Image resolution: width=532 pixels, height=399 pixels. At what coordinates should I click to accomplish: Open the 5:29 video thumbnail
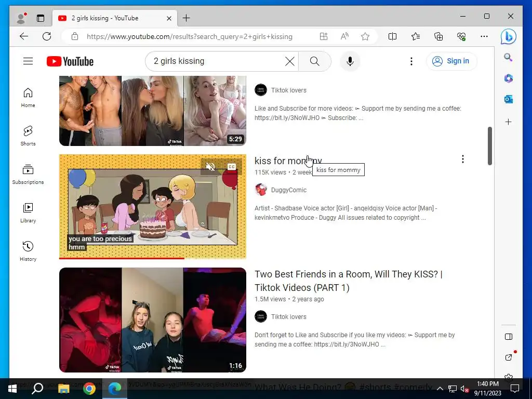[153, 111]
